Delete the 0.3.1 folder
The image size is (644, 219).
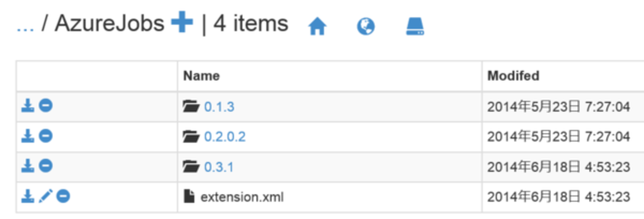(x=46, y=166)
